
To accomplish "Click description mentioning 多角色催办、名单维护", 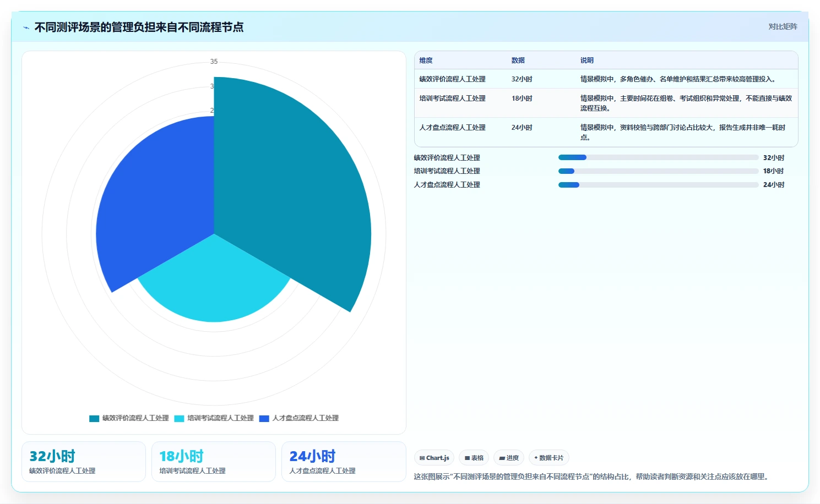I will 678,79.
